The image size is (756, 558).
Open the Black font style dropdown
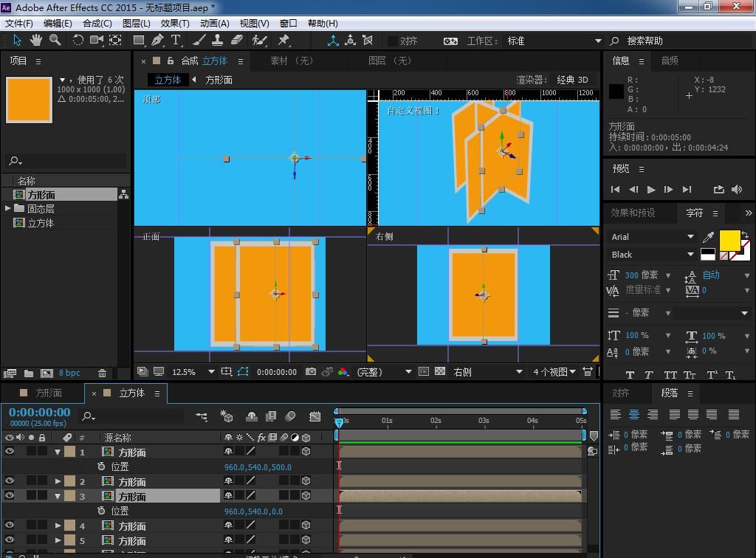[x=653, y=255]
